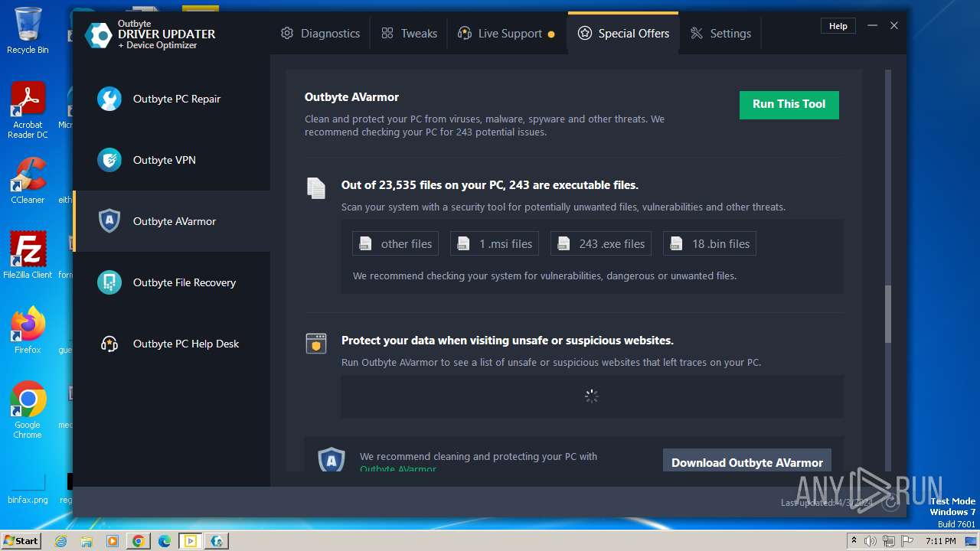
Task: Open the Tweaks tab
Action: (x=409, y=34)
